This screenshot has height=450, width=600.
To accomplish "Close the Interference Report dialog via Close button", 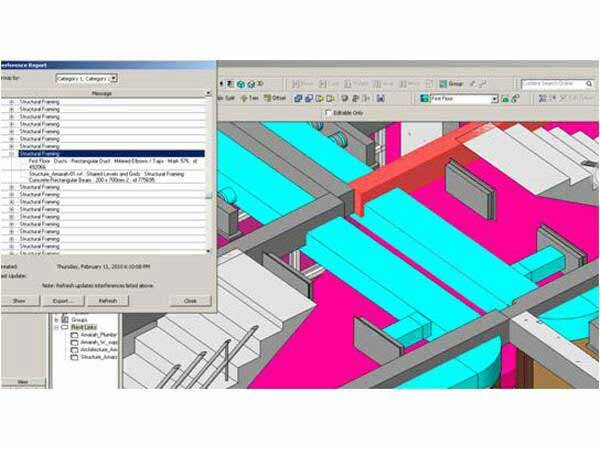I will (x=190, y=301).
